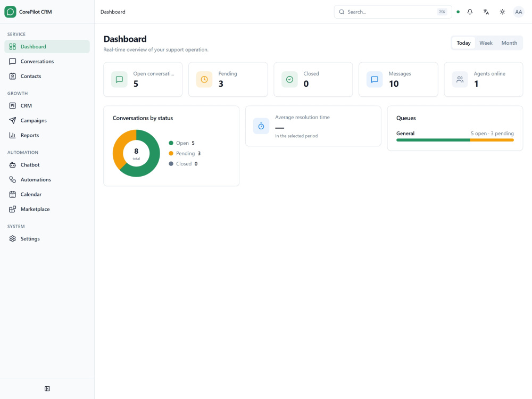The width and height of the screenshot is (532, 399).
Task: Click the Pending clock icon
Action: 204,79
